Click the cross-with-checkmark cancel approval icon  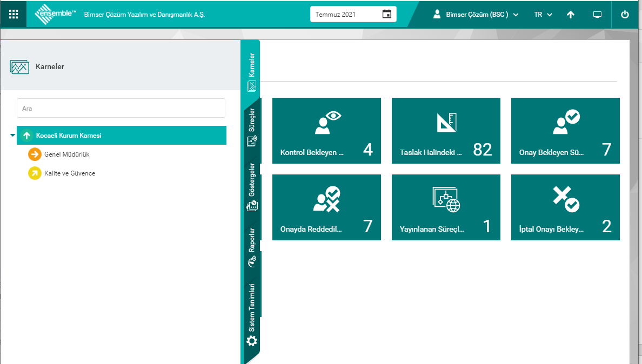pyautogui.click(x=566, y=199)
